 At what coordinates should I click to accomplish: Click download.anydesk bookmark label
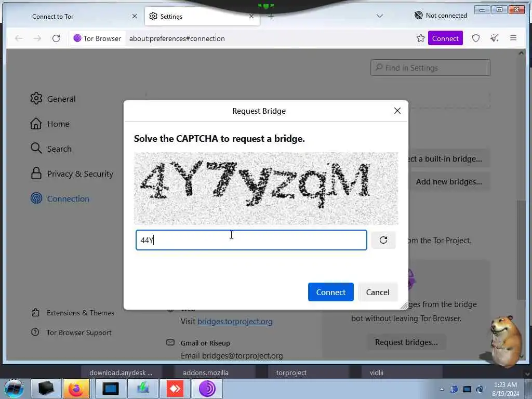[x=121, y=373]
